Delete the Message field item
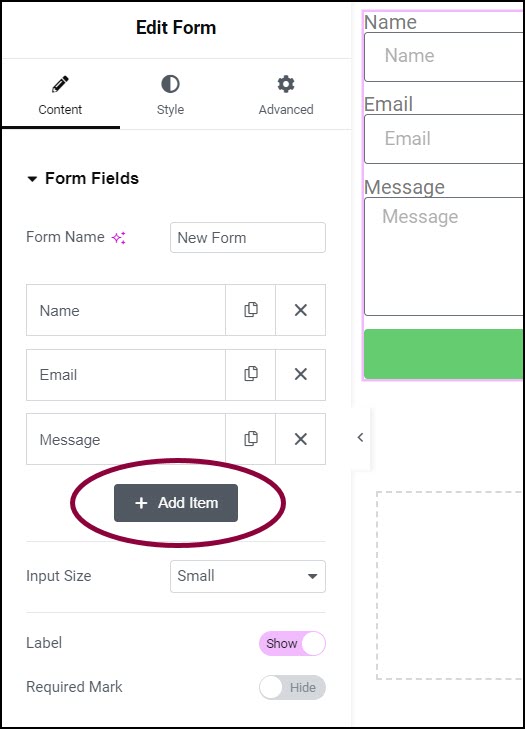 click(x=301, y=439)
